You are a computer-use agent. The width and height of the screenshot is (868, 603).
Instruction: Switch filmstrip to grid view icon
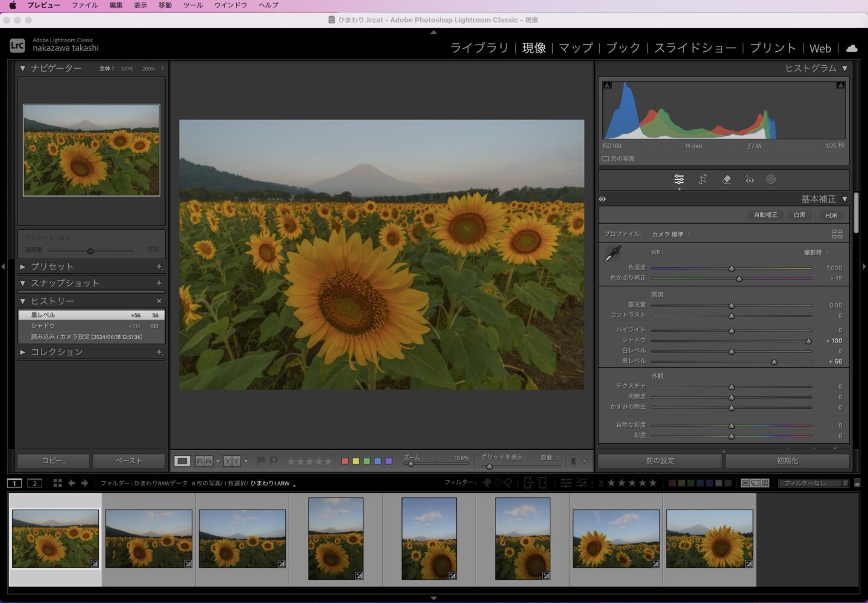pos(58,483)
